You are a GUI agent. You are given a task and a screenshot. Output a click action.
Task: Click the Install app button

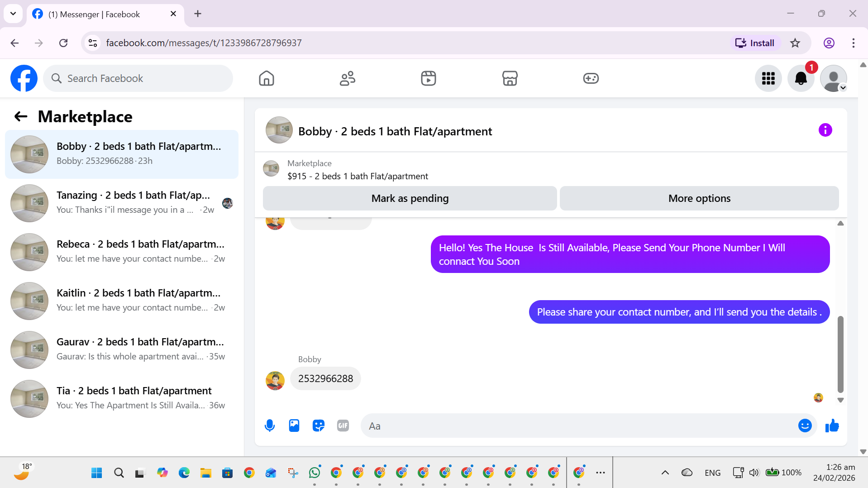755,43
